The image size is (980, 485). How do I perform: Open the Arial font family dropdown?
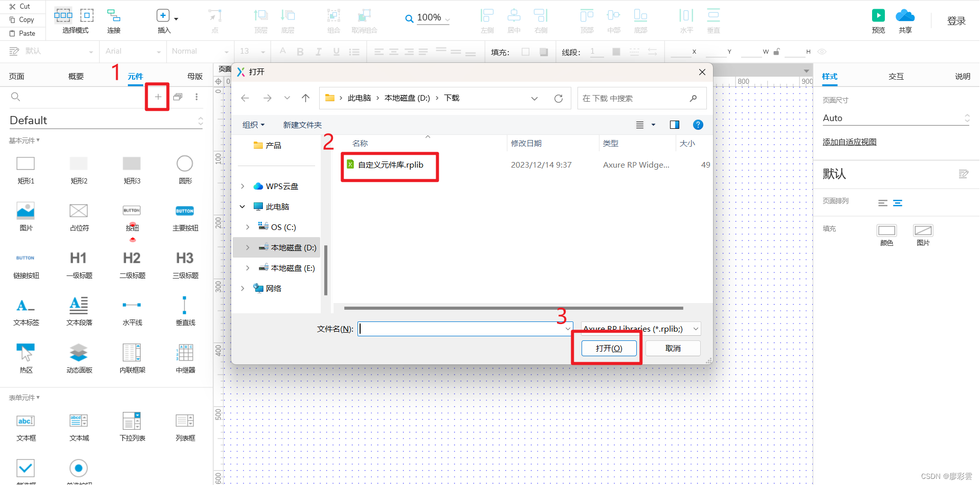click(x=132, y=51)
